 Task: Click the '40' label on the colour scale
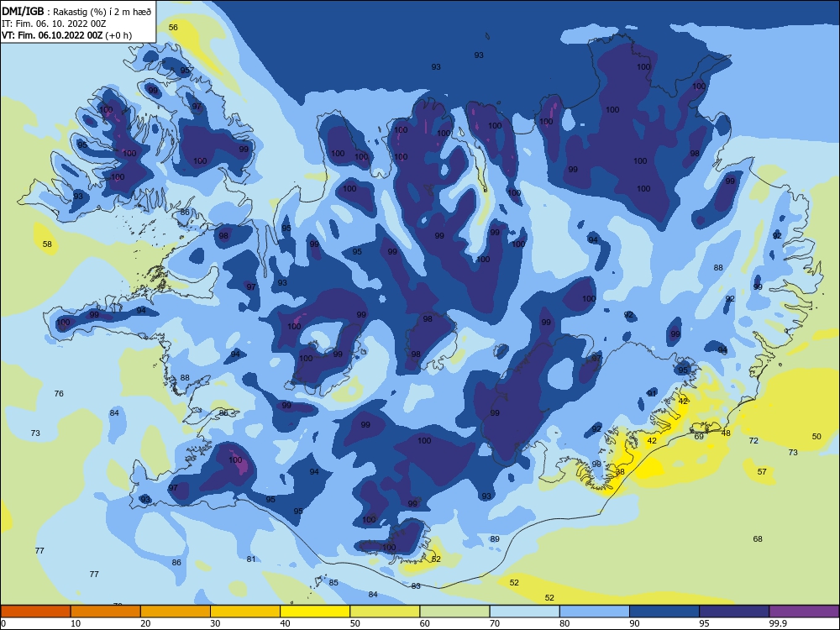point(285,623)
